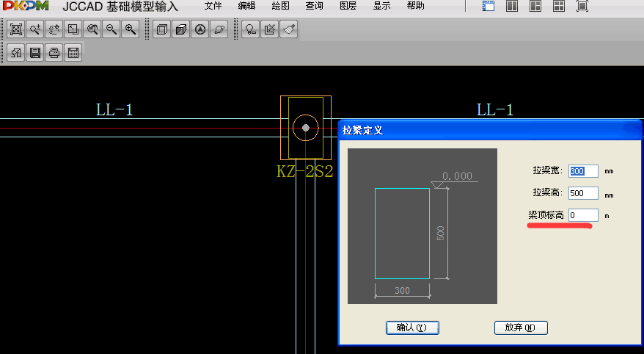Choose the four-pane grid view layout icon
Screen dimensions: 644x354
pos(559,6)
